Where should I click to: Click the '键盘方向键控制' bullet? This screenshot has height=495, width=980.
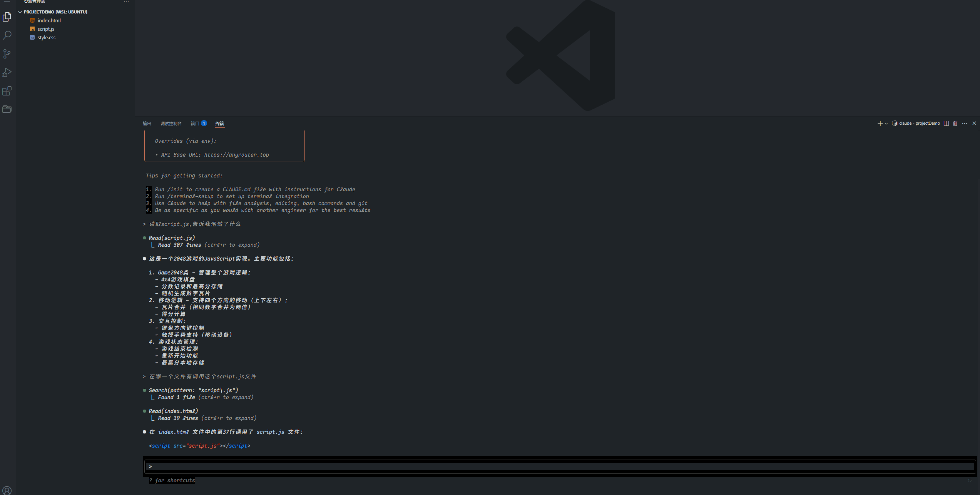tap(179, 328)
